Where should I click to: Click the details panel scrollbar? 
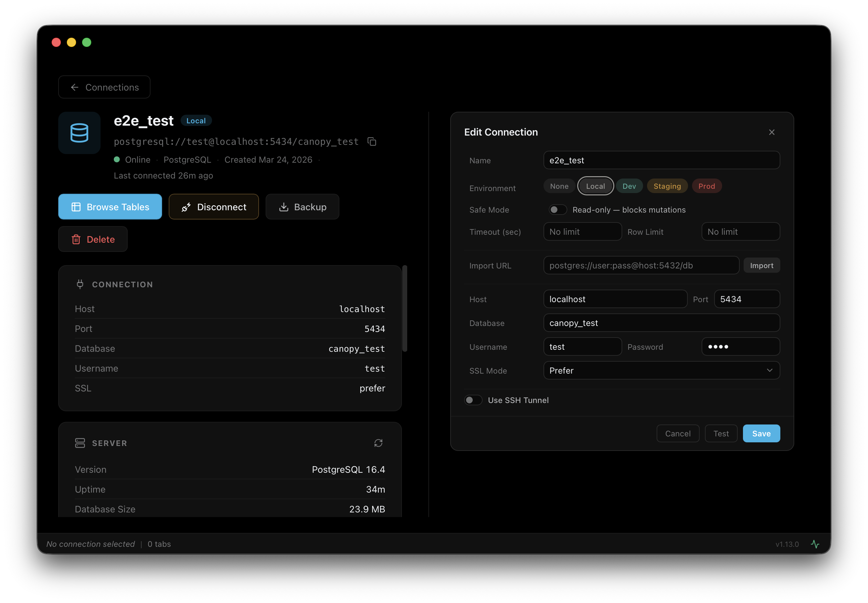pyautogui.click(x=405, y=309)
